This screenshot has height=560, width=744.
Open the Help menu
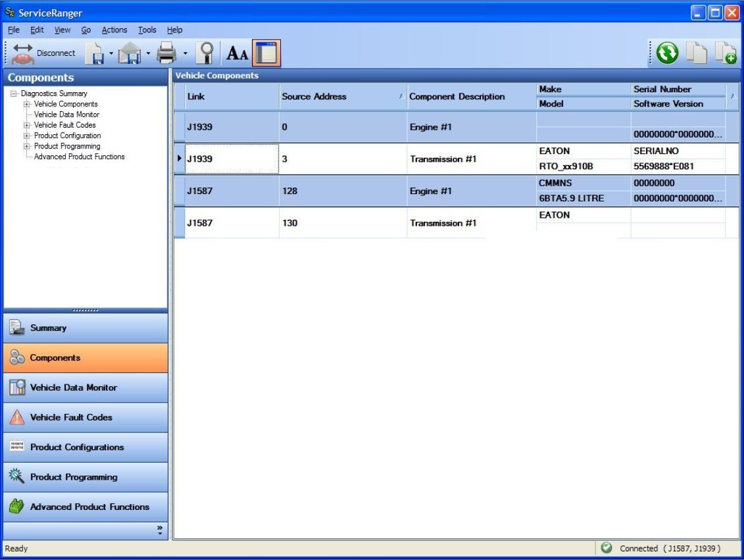pos(174,30)
